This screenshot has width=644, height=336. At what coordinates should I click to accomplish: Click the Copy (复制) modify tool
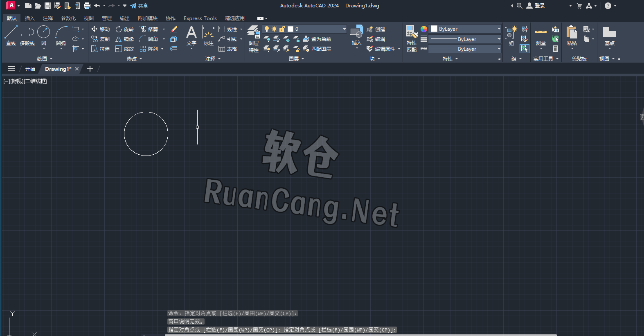point(101,39)
